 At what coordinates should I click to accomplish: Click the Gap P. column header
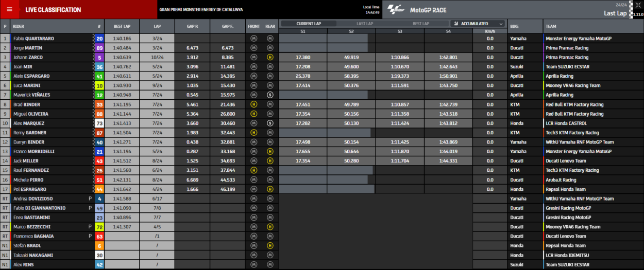coord(192,26)
